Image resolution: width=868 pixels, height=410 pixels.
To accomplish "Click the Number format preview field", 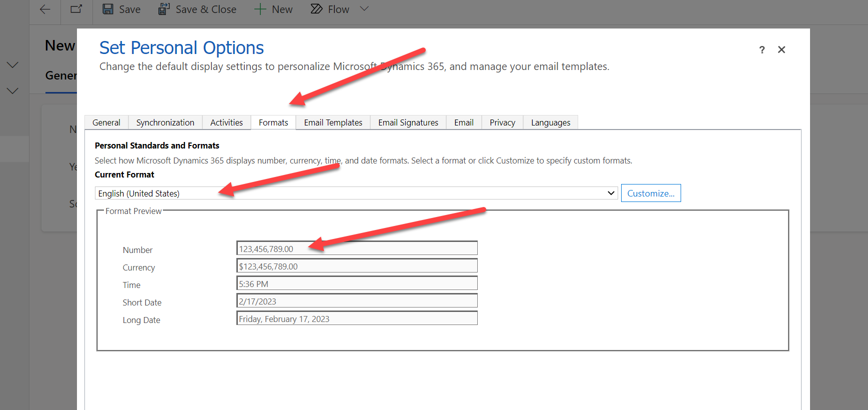I will click(x=357, y=248).
